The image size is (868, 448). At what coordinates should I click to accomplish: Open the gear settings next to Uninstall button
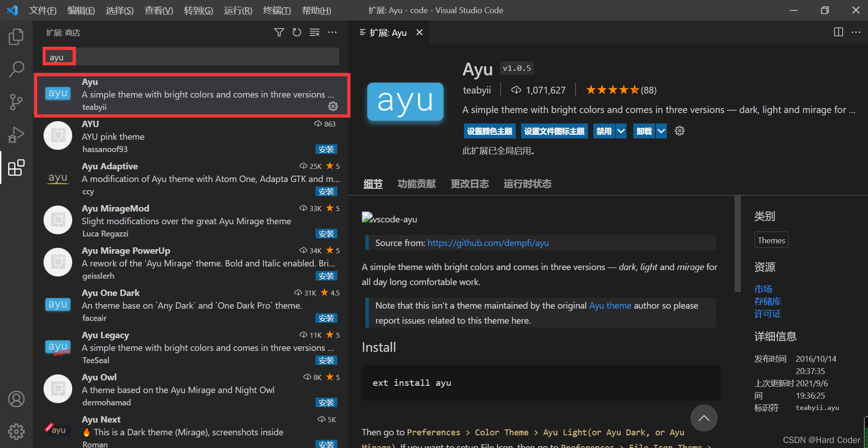pos(680,131)
